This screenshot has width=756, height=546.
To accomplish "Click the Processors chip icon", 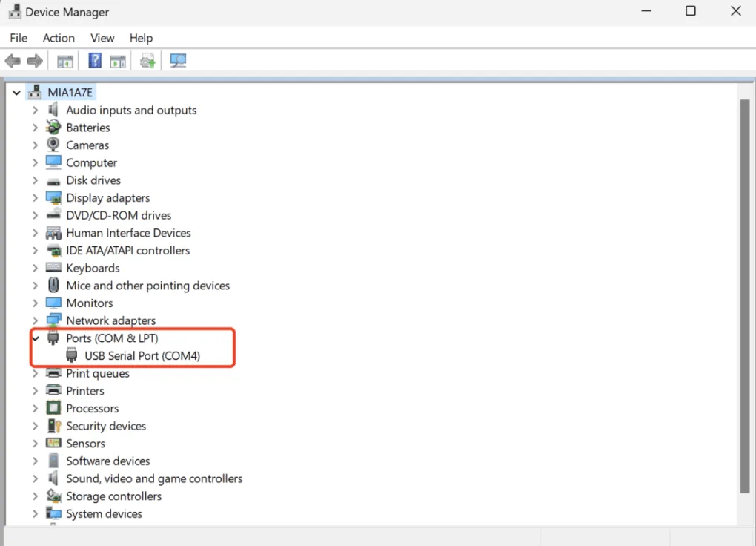I will (53, 408).
